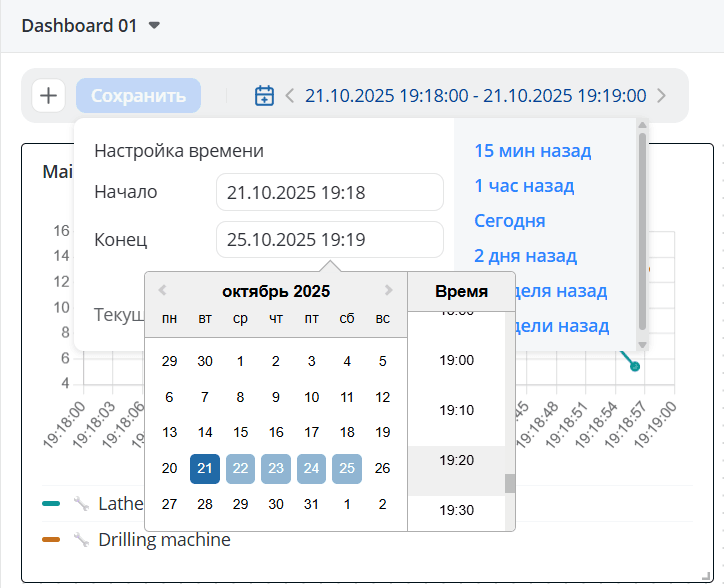Click the plus add widget icon

pyautogui.click(x=48, y=96)
